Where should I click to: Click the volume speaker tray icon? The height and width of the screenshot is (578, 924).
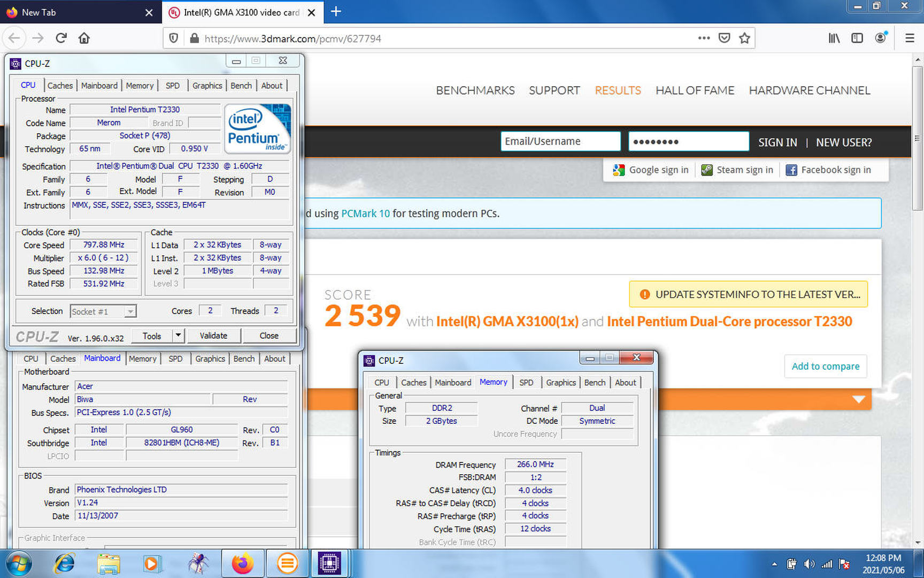809,564
